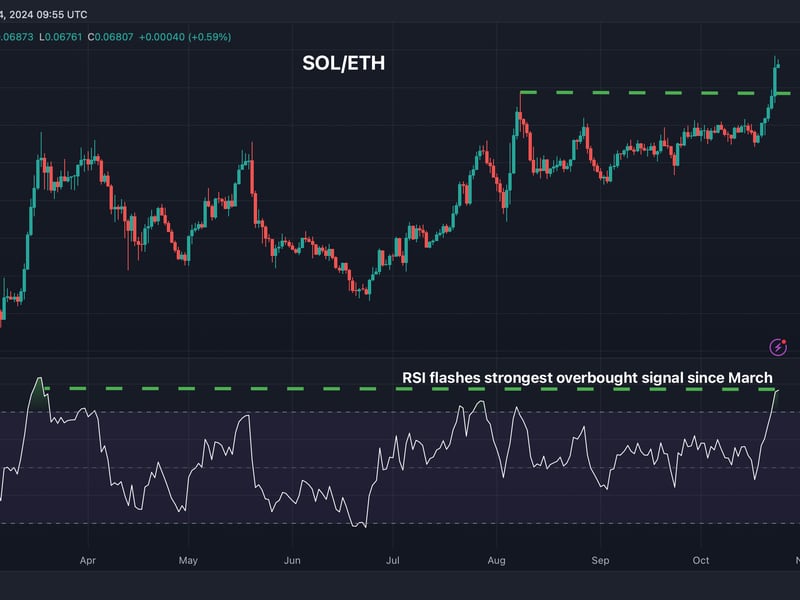Select the Sep label on time axis

[599, 561]
